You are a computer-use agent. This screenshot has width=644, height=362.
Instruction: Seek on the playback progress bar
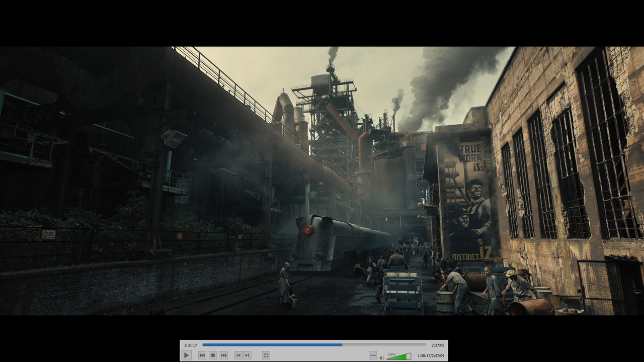314,345
